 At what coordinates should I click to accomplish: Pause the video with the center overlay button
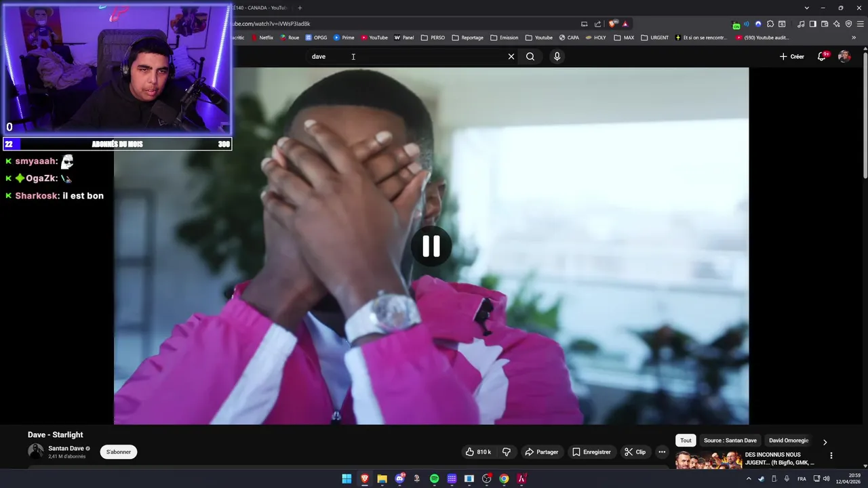coord(431,246)
